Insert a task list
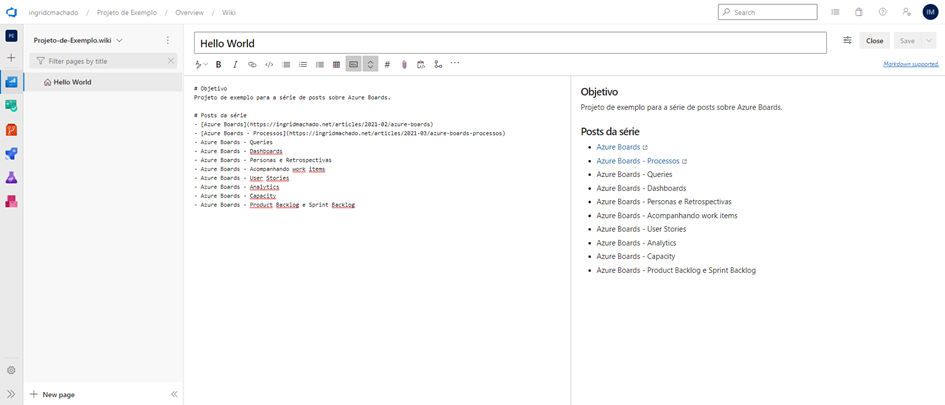945x405 pixels. [x=320, y=64]
